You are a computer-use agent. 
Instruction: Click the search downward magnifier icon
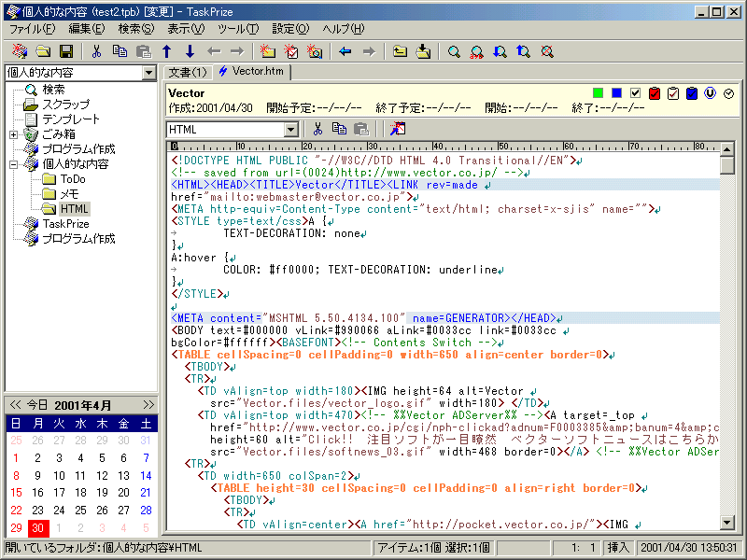coord(500,51)
